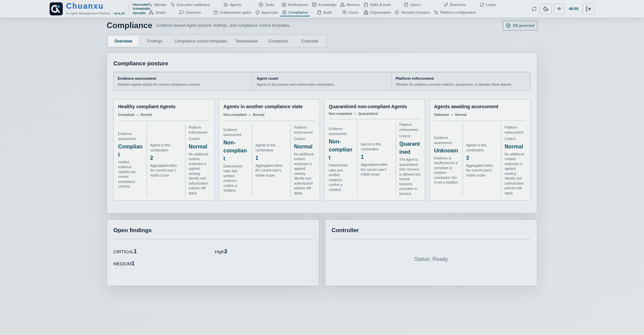Click the 'Status: Ready' controller text
This screenshot has width=644, height=335.
(431, 259)
